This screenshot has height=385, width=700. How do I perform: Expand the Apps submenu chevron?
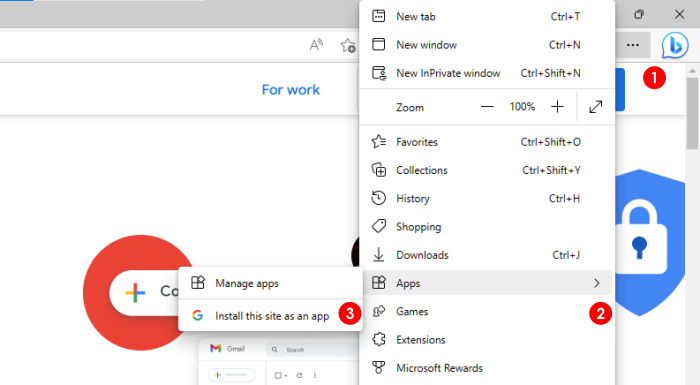tap(597, 283)
